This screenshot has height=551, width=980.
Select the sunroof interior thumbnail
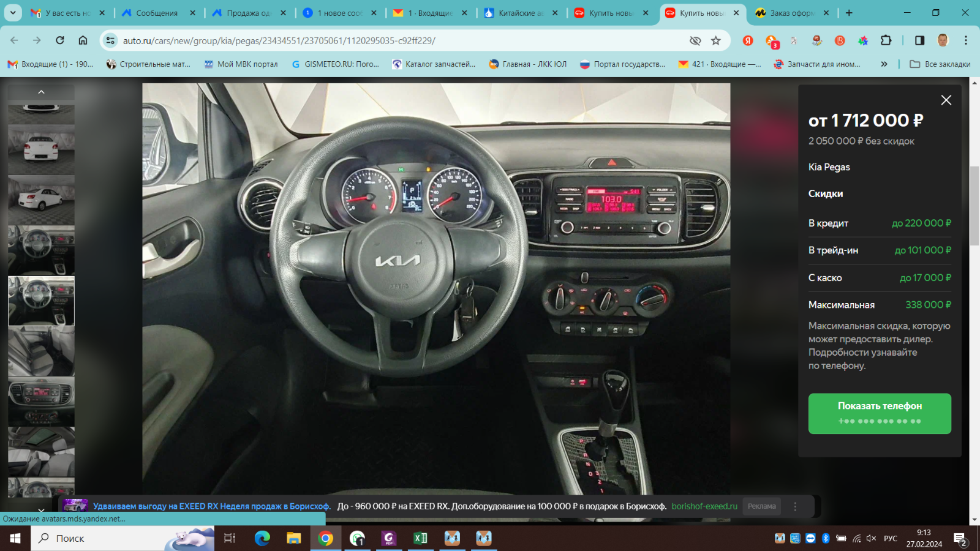(41, 452)
